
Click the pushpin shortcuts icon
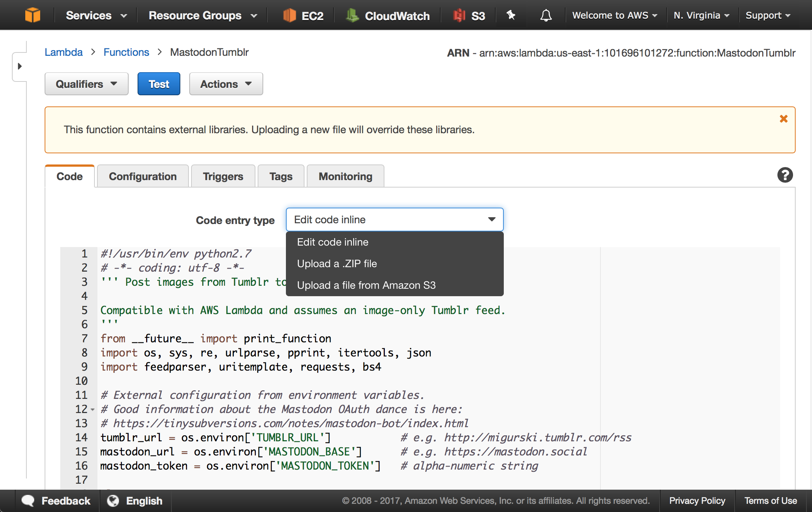pos(511,15)
